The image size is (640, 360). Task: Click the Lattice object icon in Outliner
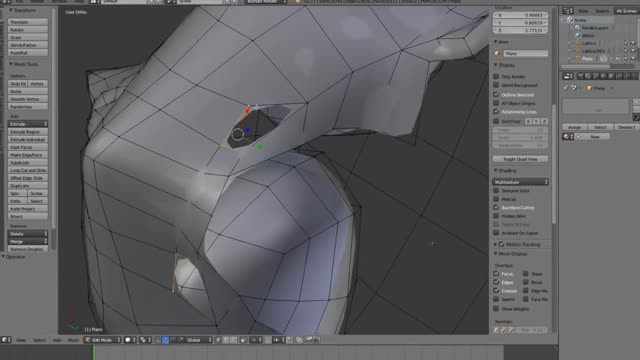pos(578,43)
